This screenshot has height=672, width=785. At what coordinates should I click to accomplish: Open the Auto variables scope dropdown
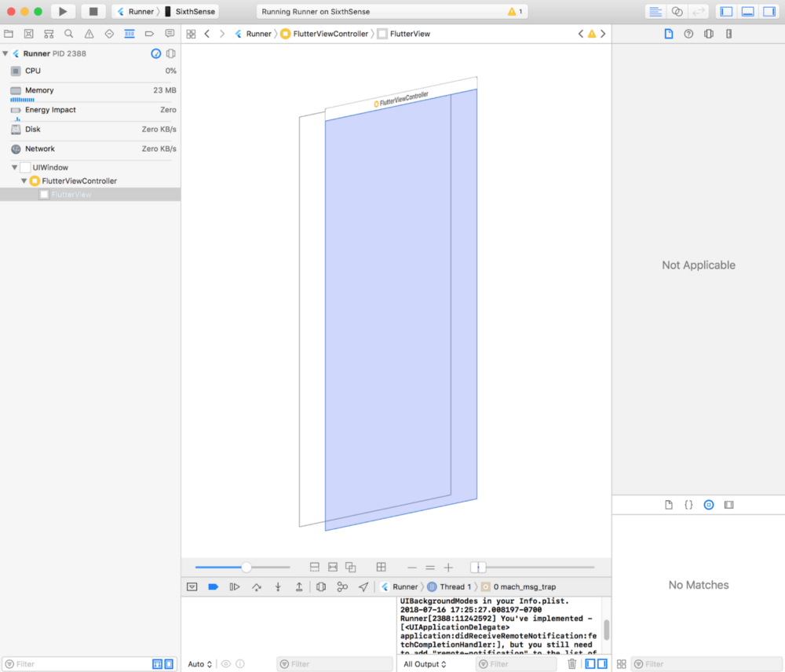click(199, 664)
